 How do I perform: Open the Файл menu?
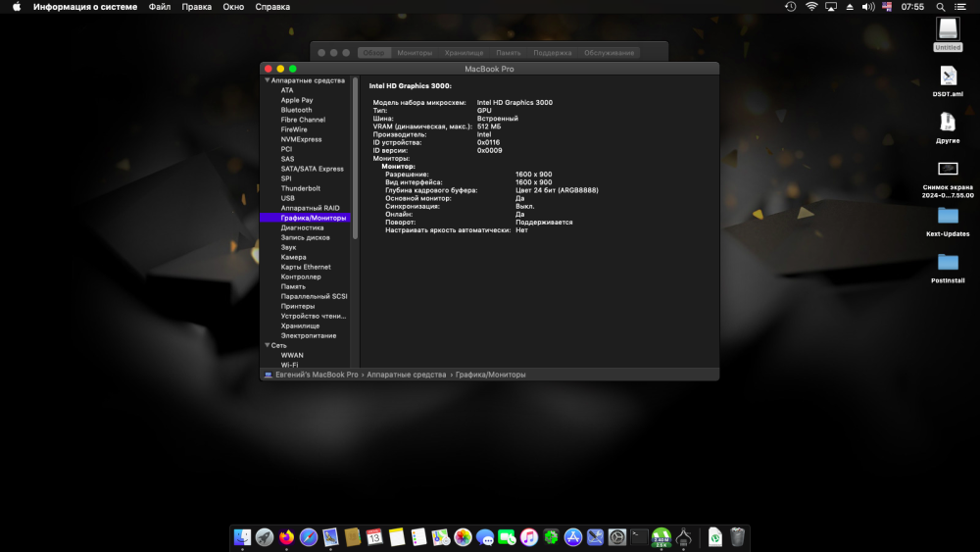(x=160, y=7)
